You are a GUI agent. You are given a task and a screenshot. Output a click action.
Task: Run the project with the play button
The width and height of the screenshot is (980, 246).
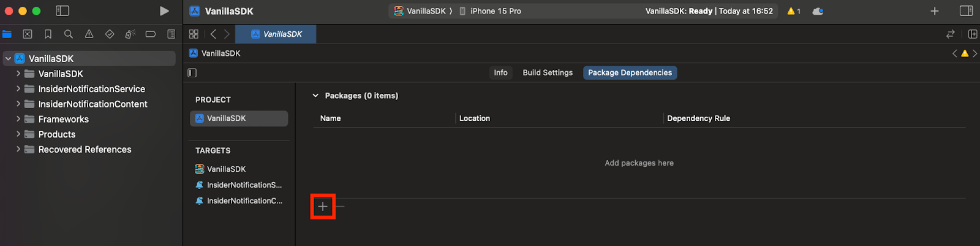click(164, 11)
